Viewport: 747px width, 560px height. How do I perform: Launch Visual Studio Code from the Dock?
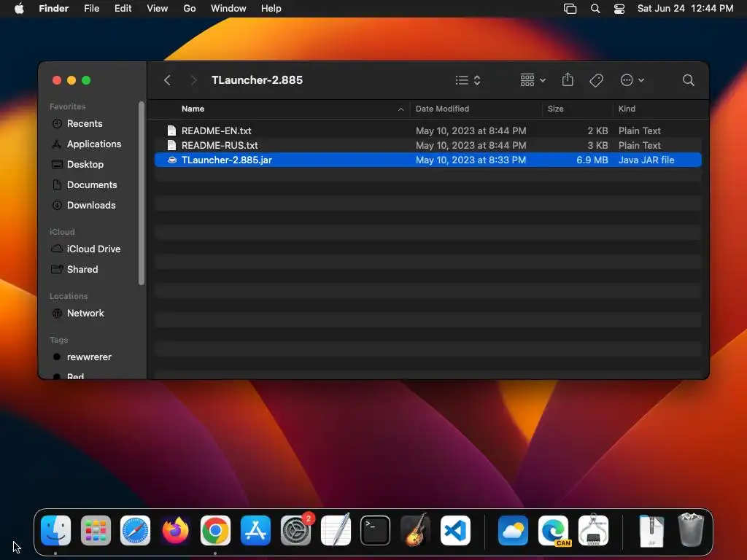(x=455, y=531)
